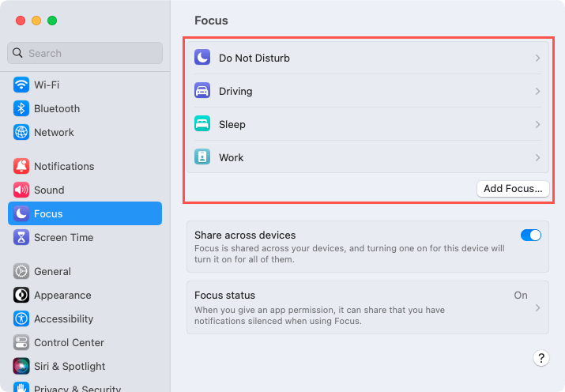The height and width of the screenshot is (392, 565).
Task: Select the Focus item in sidebar
Action: coord(85,213)
